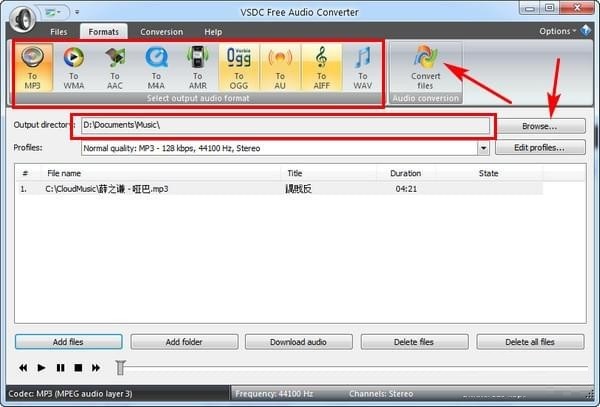The width and height of the screenshot is (600, 407).
Task: Click the playback position slider handle
Action: click(x=121, y=368)
